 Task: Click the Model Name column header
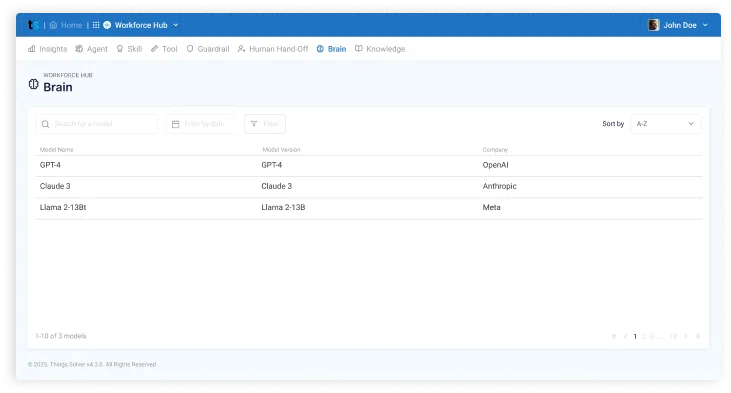tap(56, 150)
